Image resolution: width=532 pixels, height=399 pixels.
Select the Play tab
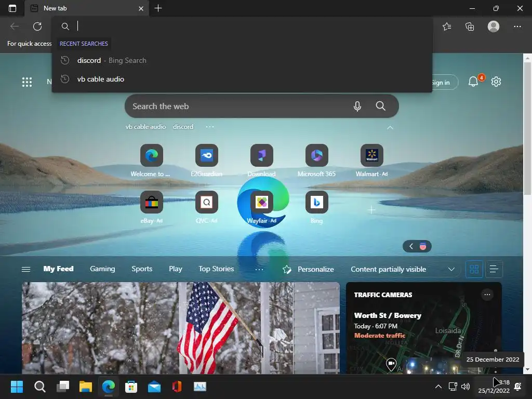click(x=176, y=269)
